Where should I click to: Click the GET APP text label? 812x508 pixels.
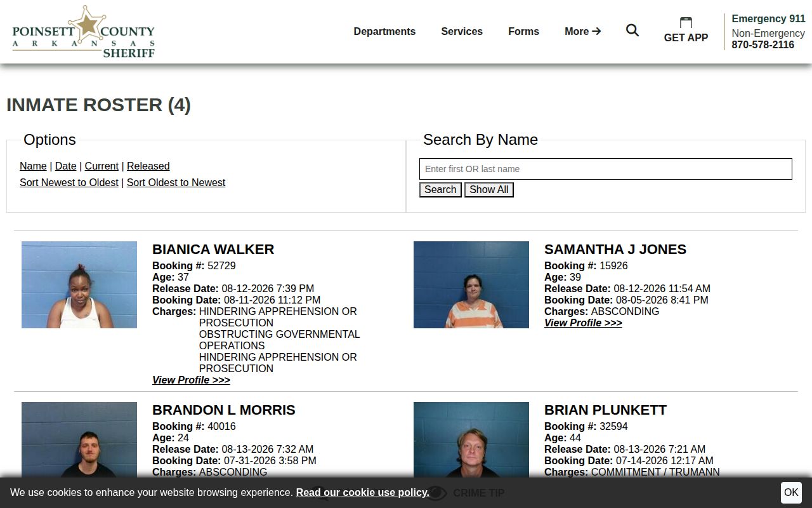point(686,37)
